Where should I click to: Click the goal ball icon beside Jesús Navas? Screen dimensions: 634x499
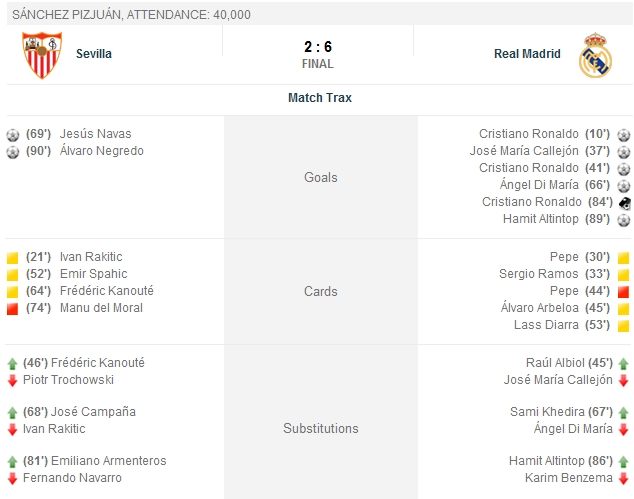pos(13,135)
